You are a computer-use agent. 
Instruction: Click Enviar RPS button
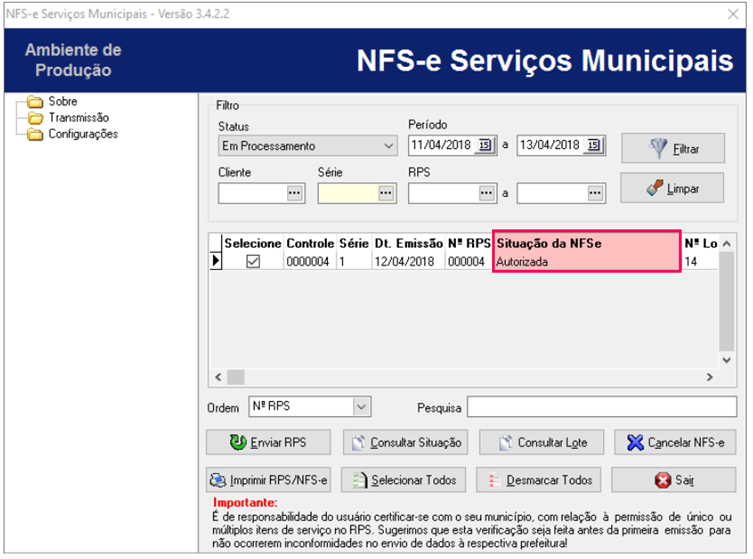point(267,443)
